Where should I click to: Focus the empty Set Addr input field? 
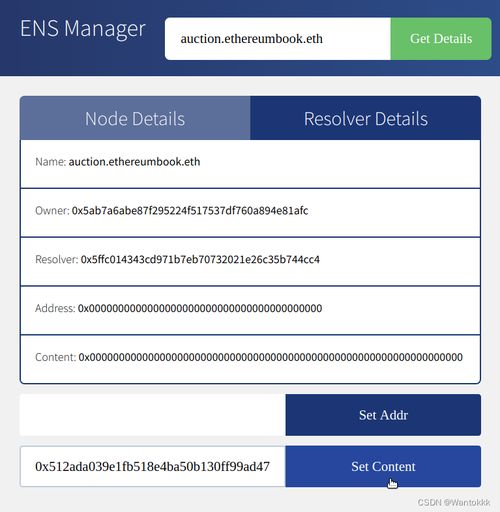pyautogui.click(x=153, y=415)
